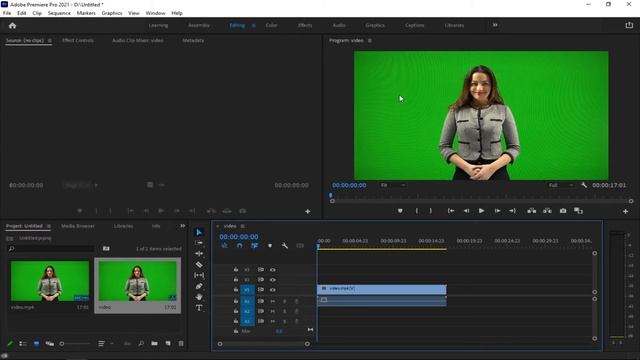Toggle lock on track A1

tap(236, 301)
